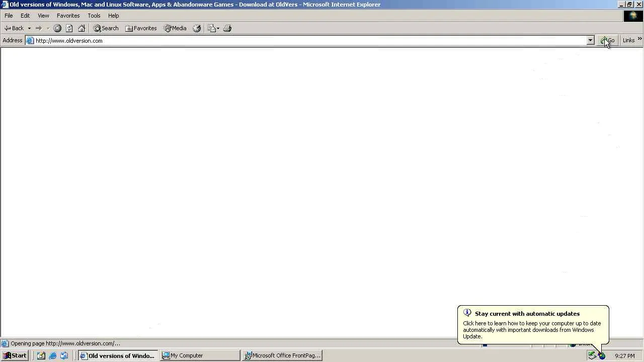
Task: Print the current page
Action: click(227, 28)
